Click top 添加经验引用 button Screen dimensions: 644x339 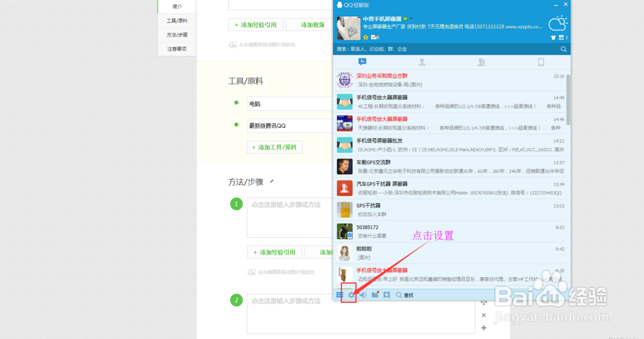pos(256,24)
